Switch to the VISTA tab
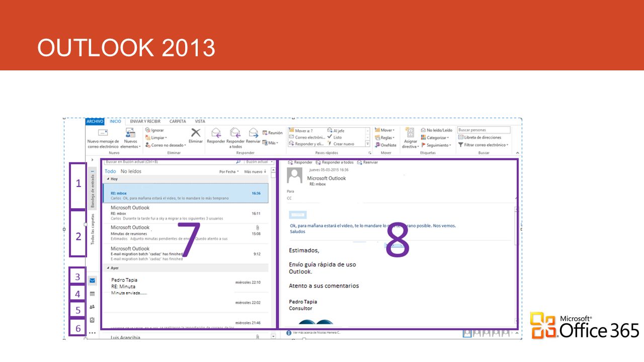This screenshot has width=644, height=362. point(200,121)
